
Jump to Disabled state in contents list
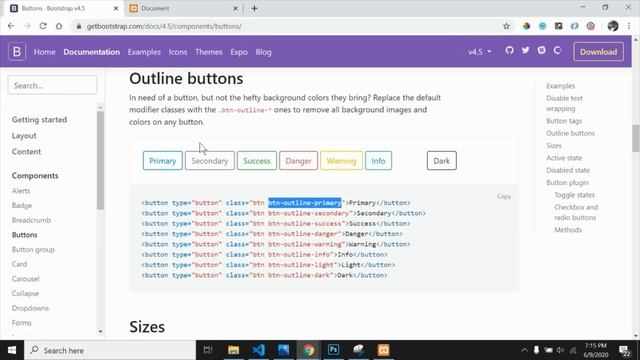pos(568,170)
